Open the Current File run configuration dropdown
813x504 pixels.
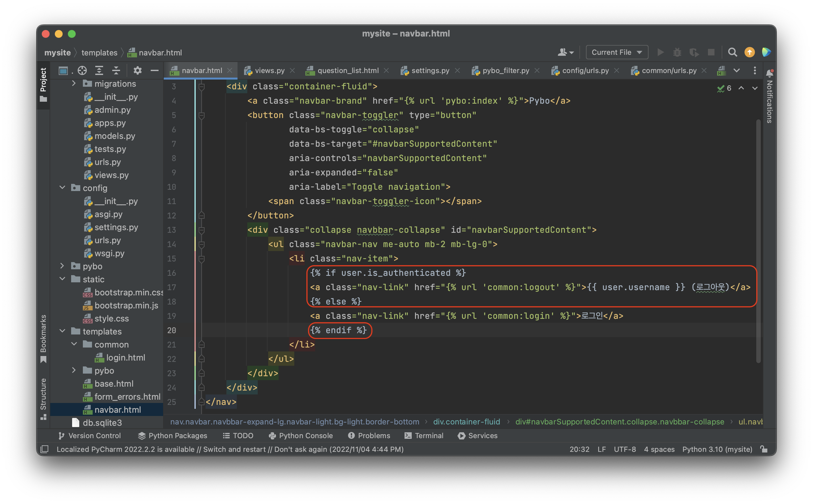click(617, 52)
